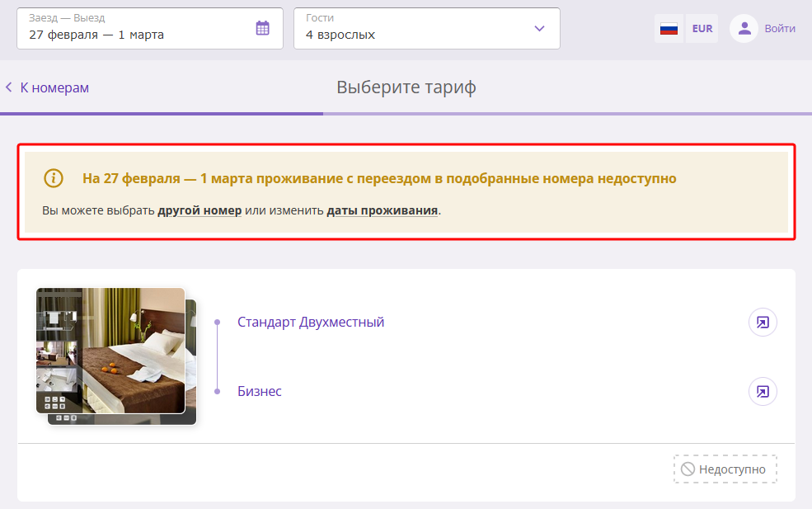Open the calendar icon in date field
The width and height of the screenshot is (812, 509).
click(x=262, y=28)
